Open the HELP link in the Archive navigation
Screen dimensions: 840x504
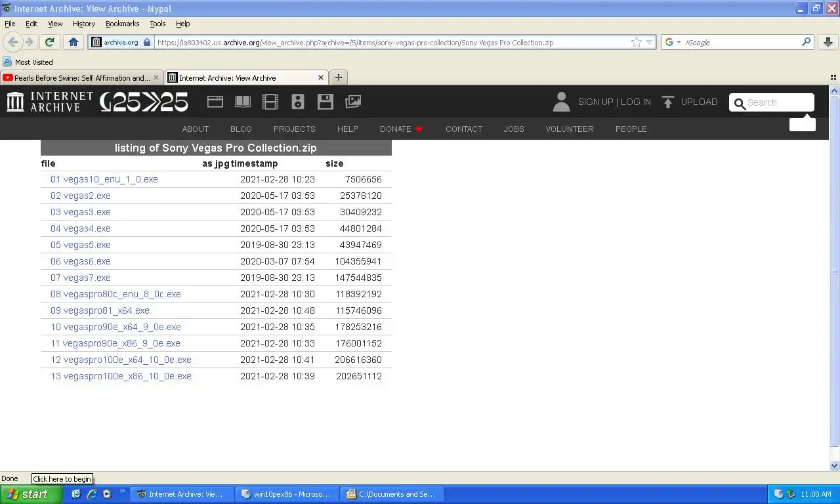(347, 129)
